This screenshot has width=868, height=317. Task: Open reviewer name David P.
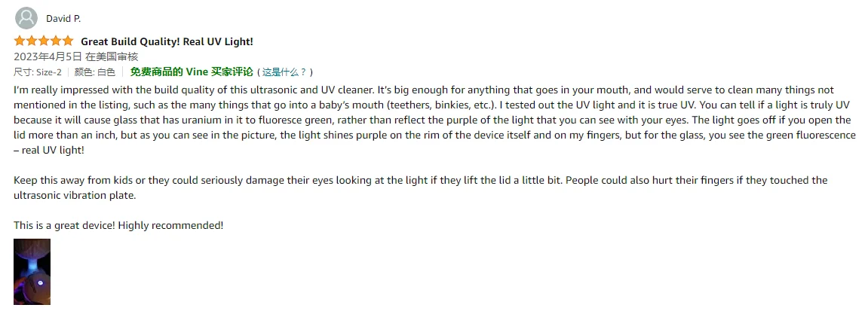click(x=63, y=18)
